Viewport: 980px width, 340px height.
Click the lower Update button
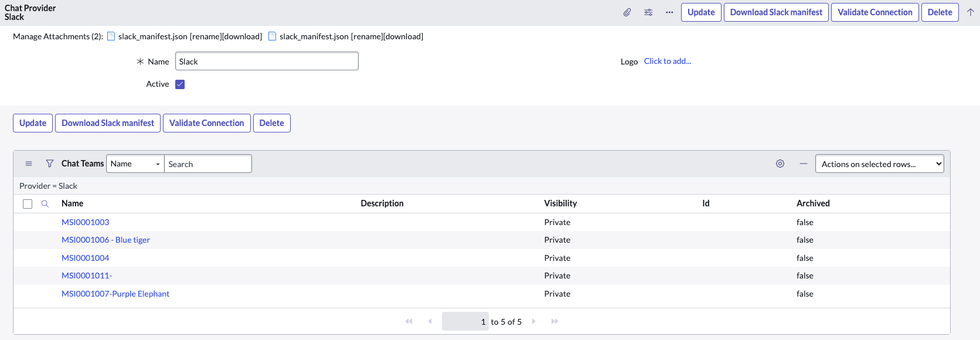click(x=33, y=123)
